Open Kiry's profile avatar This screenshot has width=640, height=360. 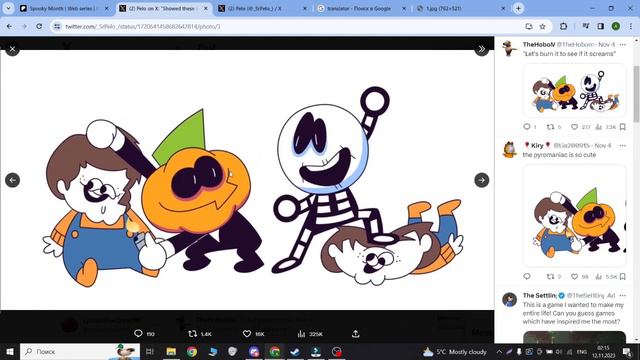509,149
